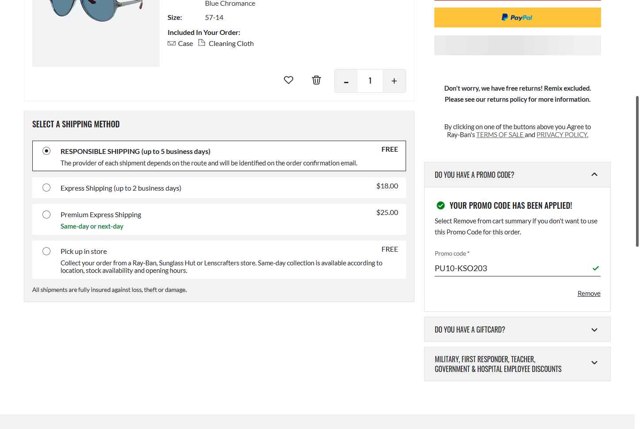Click the Blue Chromance lens text
Screen dimensions: 640x429
coord(230,4)
